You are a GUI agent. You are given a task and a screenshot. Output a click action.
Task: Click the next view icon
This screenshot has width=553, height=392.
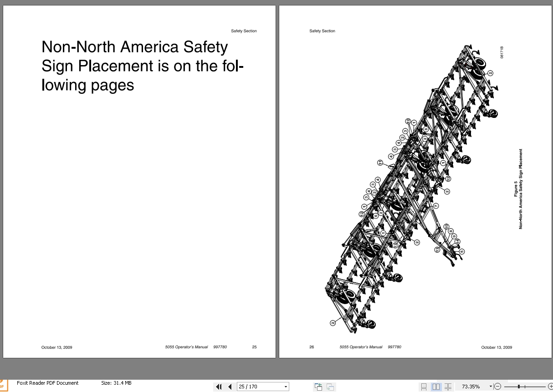[330, 387]
